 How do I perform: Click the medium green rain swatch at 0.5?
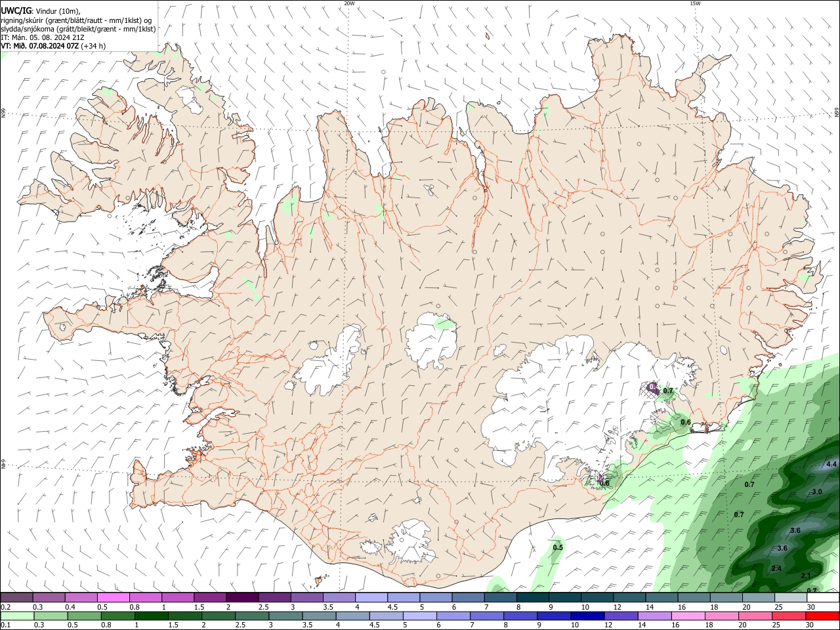(85, 616)
